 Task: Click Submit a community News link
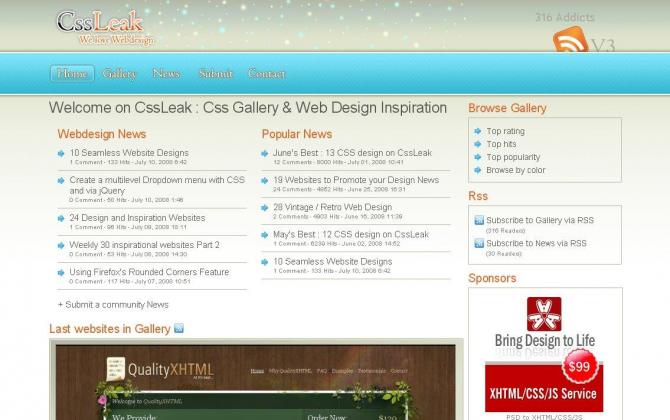(x=113, y=305)
